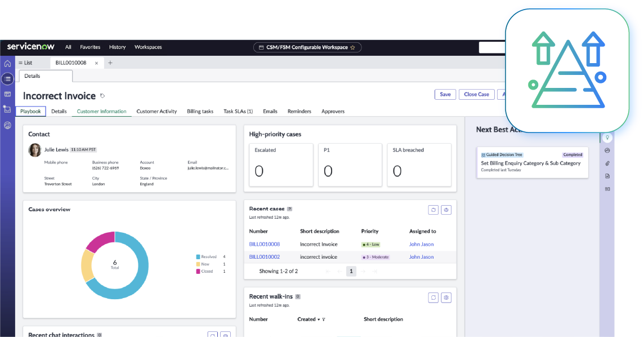Screen dimensions: 644x337
Task: Click the tag icon beside Incorrect Invoice
Action: pos(102,96)
